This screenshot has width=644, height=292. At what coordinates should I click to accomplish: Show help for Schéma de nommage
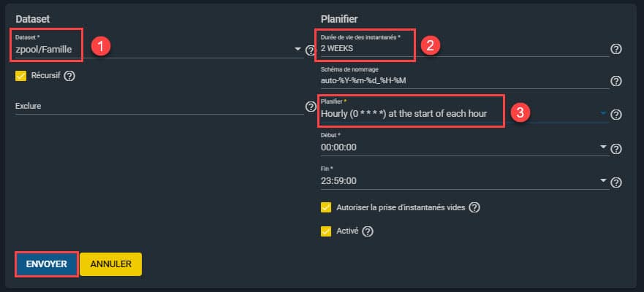[x=615, y=81]
